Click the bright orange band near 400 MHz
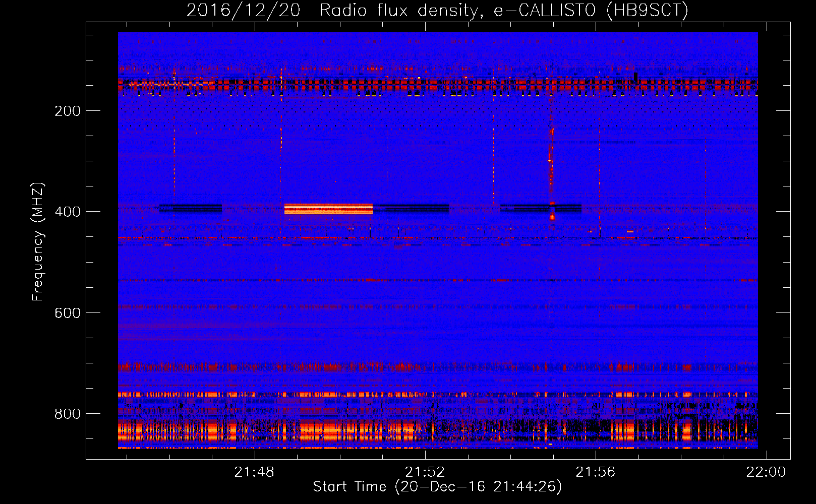Viewport: 816px width, 504px height. (x=328, y=209)
